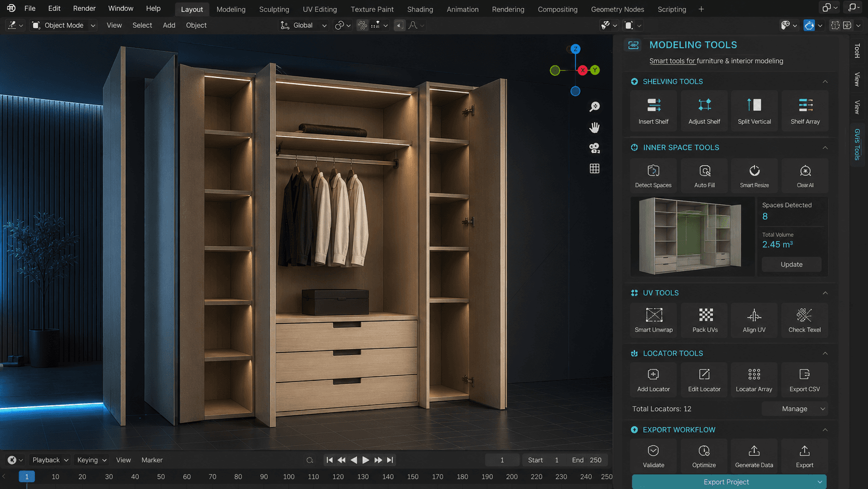Toggle orthographic grid view icon
This screenshot has width=868, height=489.
594,168
